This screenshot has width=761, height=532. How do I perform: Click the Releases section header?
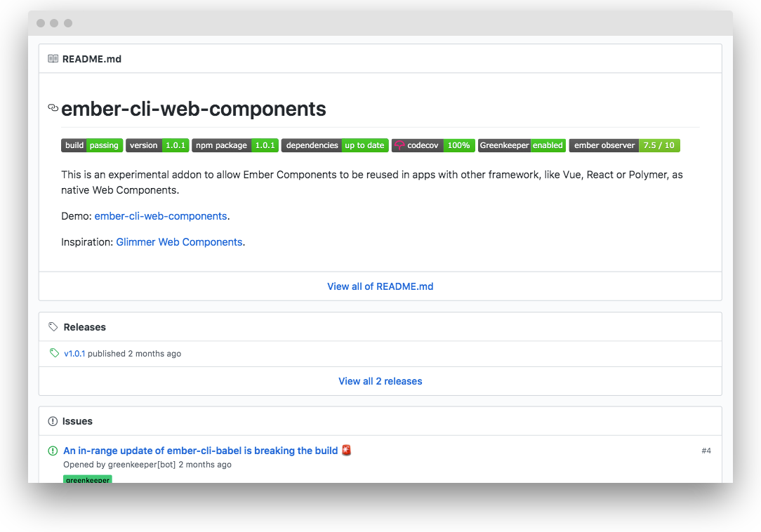[84, 327]
